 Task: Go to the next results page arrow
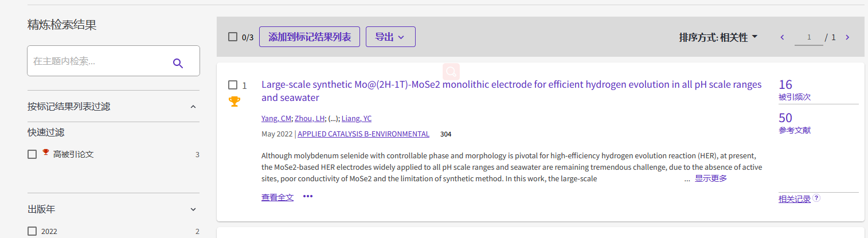point(847,37)
